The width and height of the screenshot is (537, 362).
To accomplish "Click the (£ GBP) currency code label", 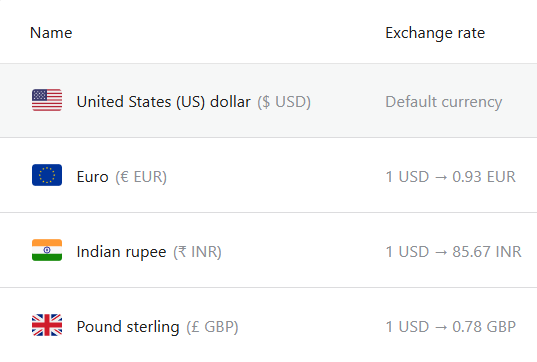I will [x=212, y=327].
